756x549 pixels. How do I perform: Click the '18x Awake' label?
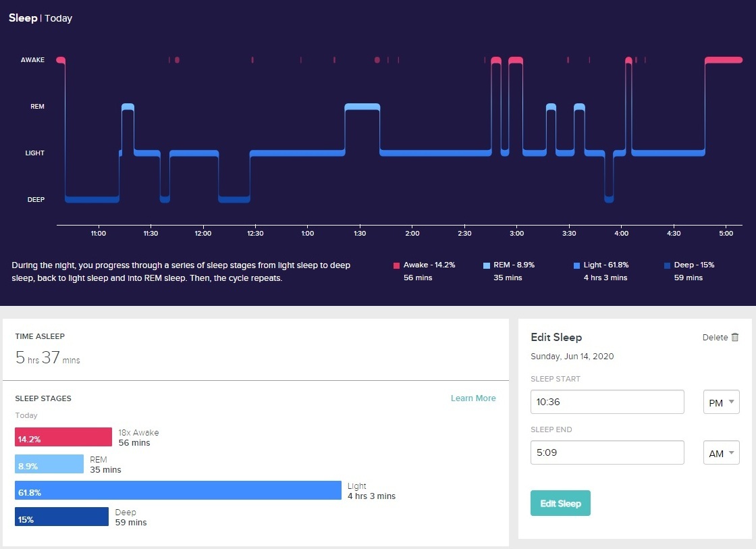point(138,433)
